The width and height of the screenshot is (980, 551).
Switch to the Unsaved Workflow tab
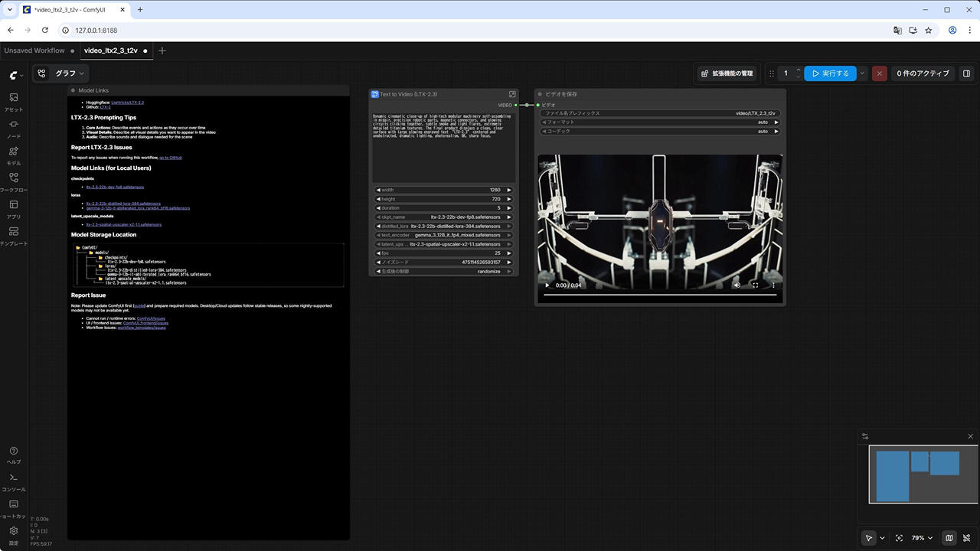pyautogui.click(x=34, y=51)
